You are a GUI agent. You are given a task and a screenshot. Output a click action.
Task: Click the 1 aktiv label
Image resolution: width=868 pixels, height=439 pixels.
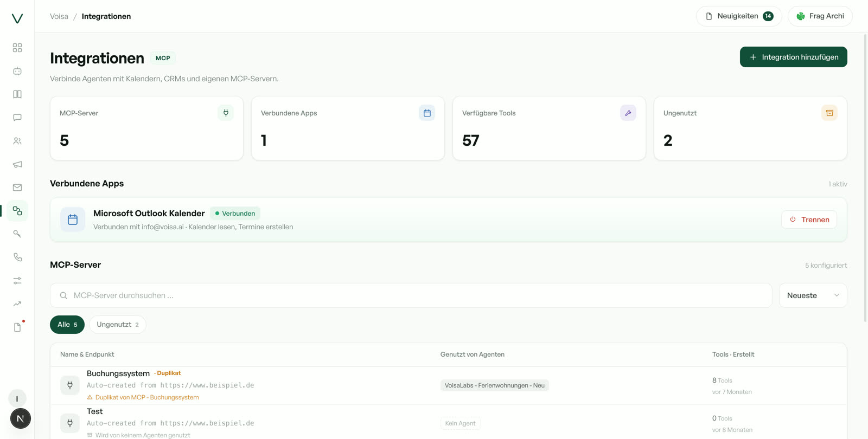838,184
